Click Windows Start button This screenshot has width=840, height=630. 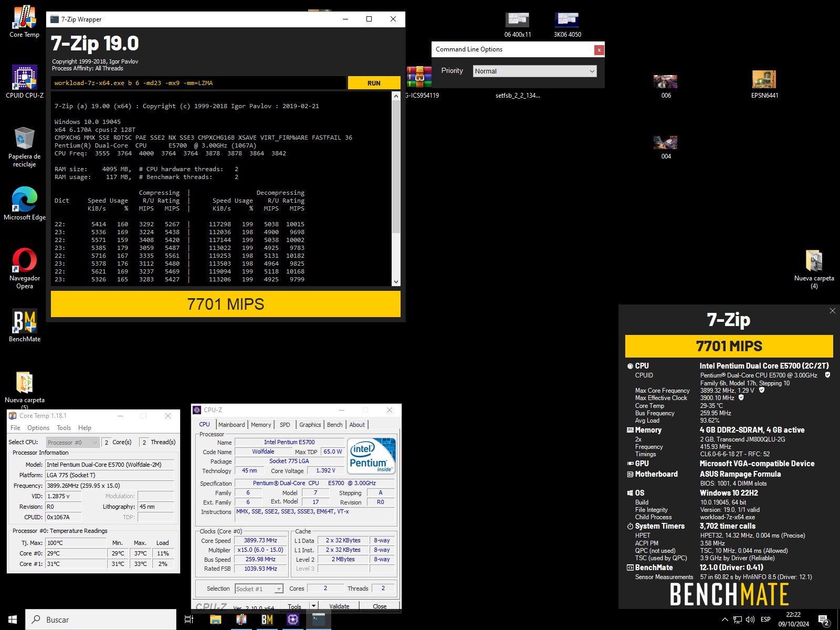click(13, 619)
